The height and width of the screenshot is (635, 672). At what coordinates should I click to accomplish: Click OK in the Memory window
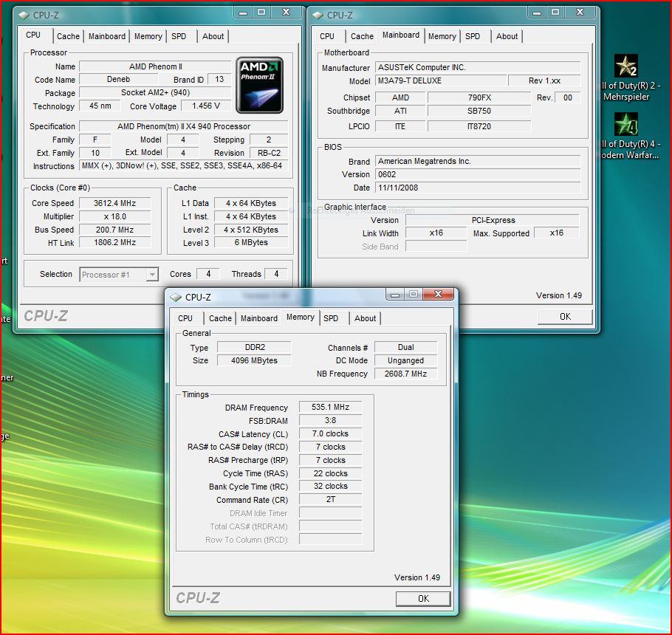coord(423,599)
